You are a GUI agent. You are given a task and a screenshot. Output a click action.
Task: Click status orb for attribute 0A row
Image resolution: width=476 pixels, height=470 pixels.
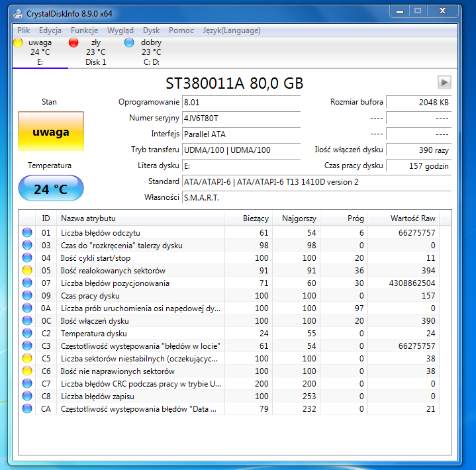pos(27,308)
